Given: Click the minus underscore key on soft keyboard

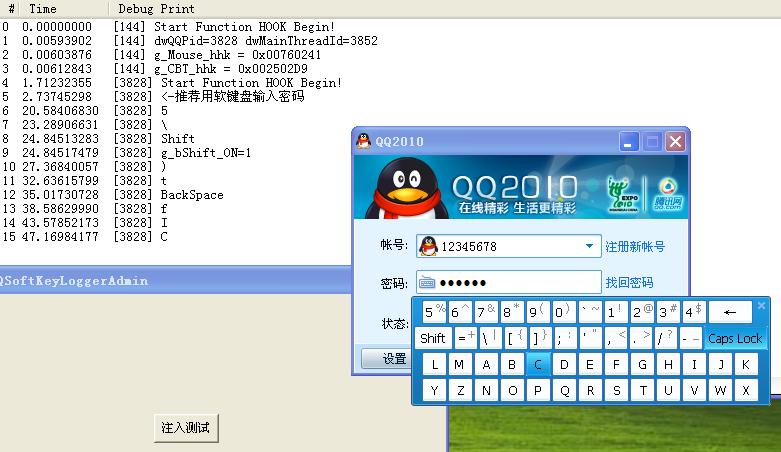Looking at the screenshot, I should coord(691,338).
